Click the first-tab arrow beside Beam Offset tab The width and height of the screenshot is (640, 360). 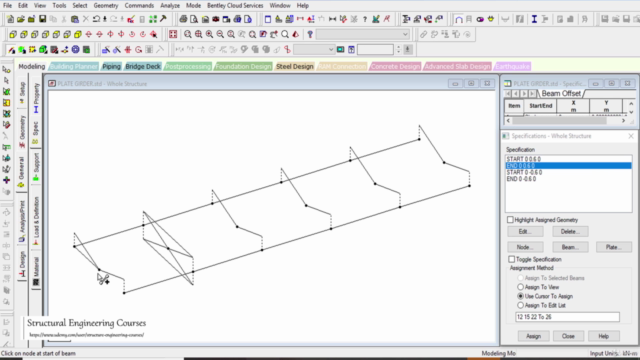(508, 93)
